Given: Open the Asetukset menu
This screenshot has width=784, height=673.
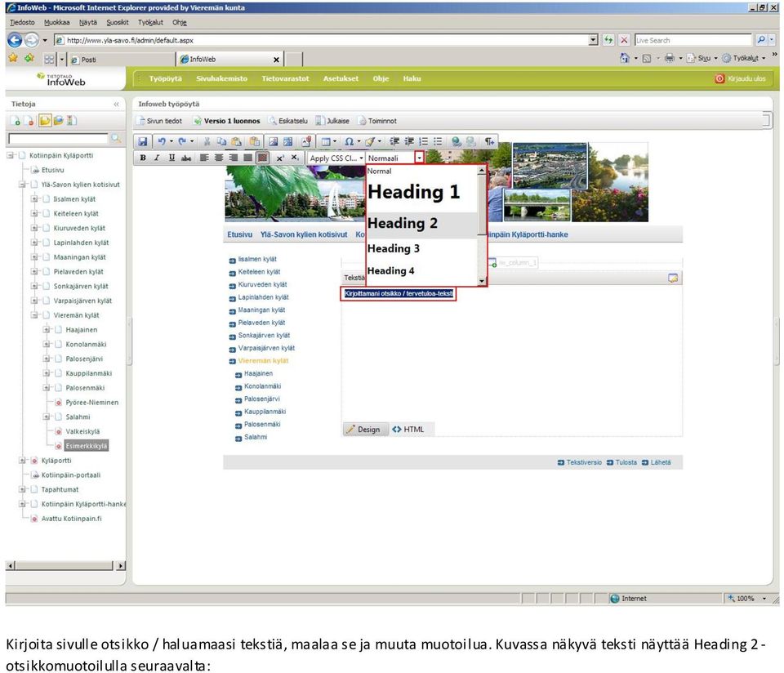Looking at the screenshot, I should click(x=341, y=78).
